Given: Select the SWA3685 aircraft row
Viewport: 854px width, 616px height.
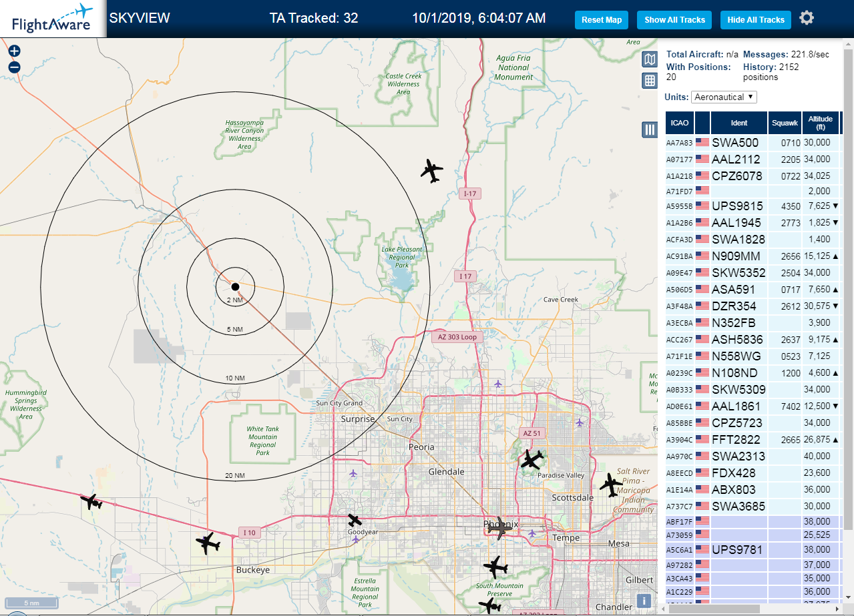Looking at the screenshot, I should (753, 507).
